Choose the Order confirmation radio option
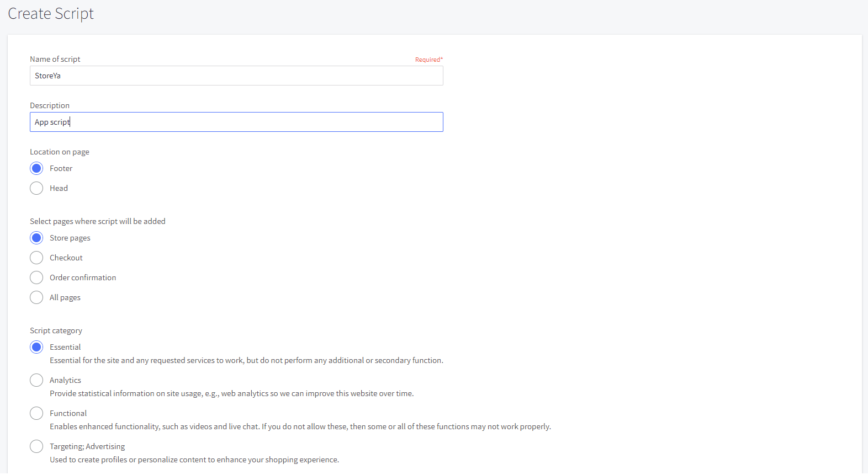 36,277
